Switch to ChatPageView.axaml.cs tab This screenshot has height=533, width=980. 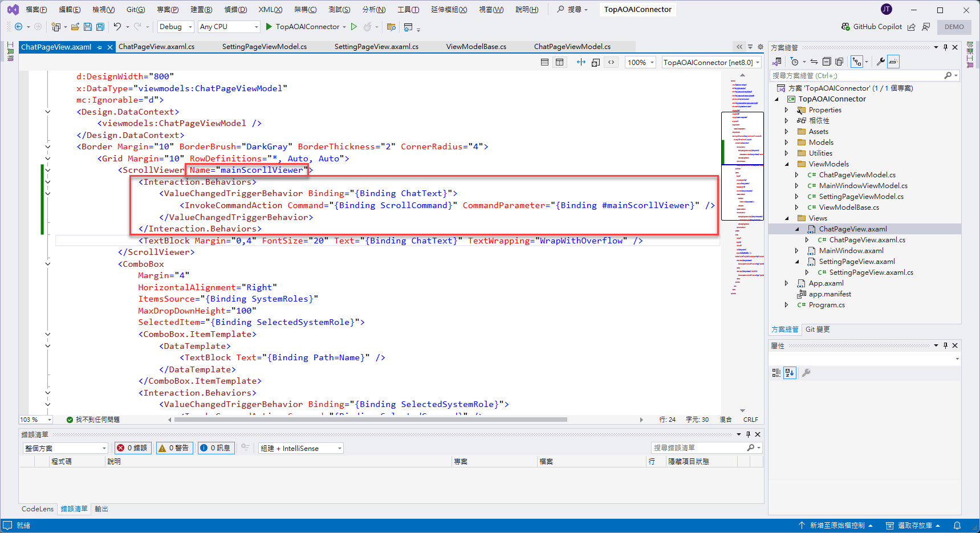156,47
